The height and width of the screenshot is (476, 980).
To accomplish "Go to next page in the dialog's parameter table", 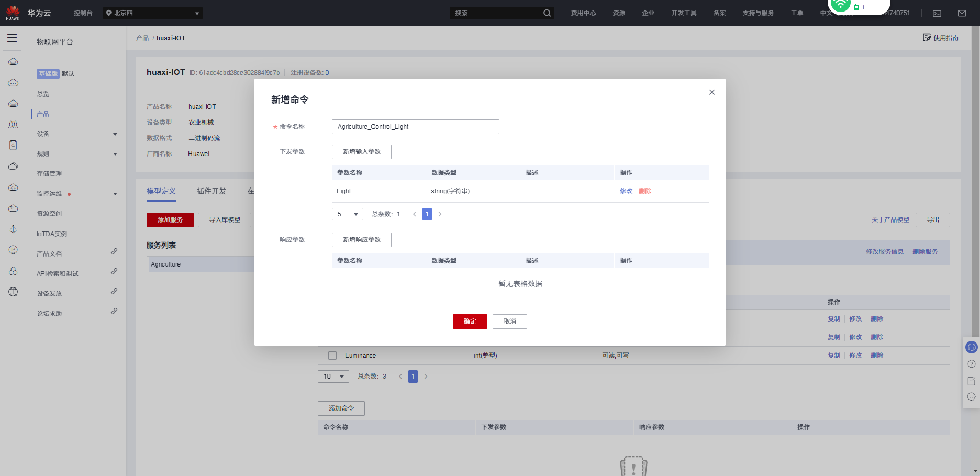I will (440, 214).
